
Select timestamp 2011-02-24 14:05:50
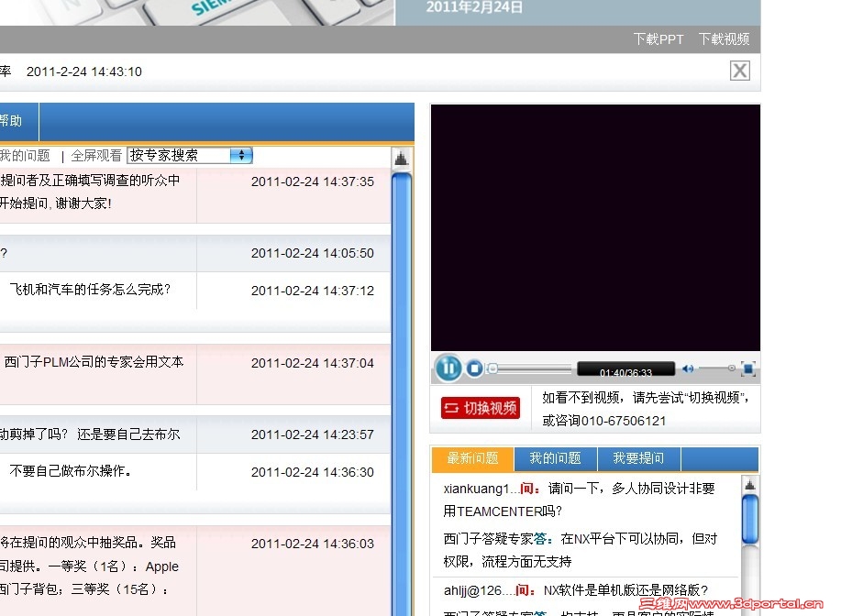(x=312, y=253)
